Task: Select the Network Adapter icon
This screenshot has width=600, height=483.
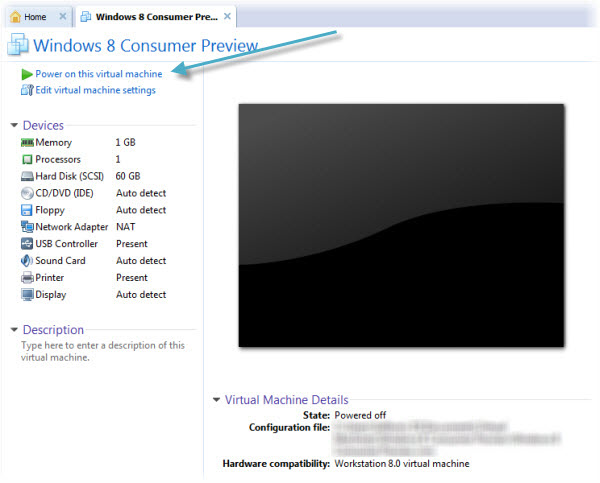Action: [27, 227]
